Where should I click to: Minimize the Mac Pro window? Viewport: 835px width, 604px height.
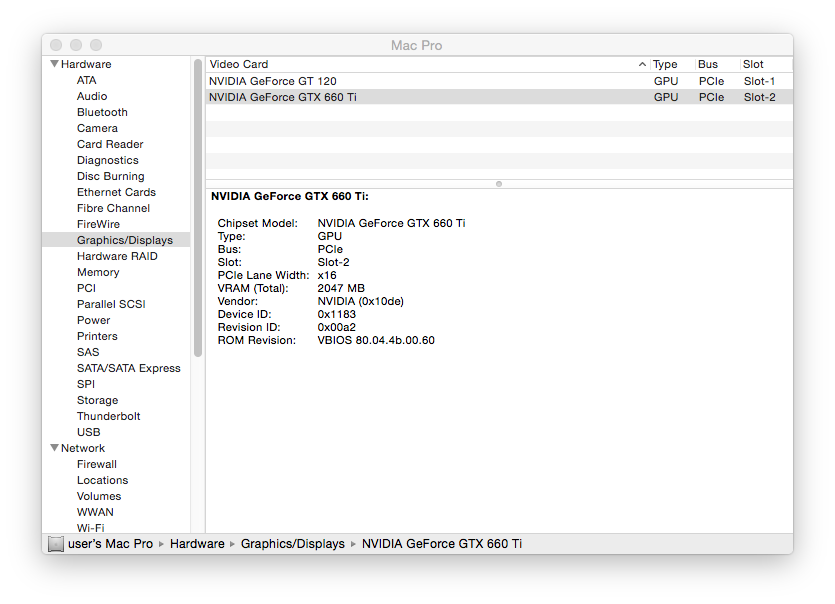coord(76,45)
